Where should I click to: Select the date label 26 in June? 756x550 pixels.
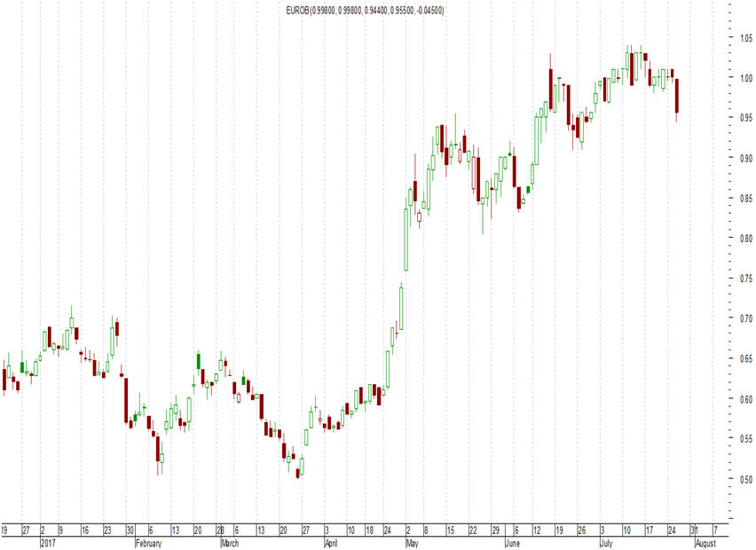(x=581, y=530)
